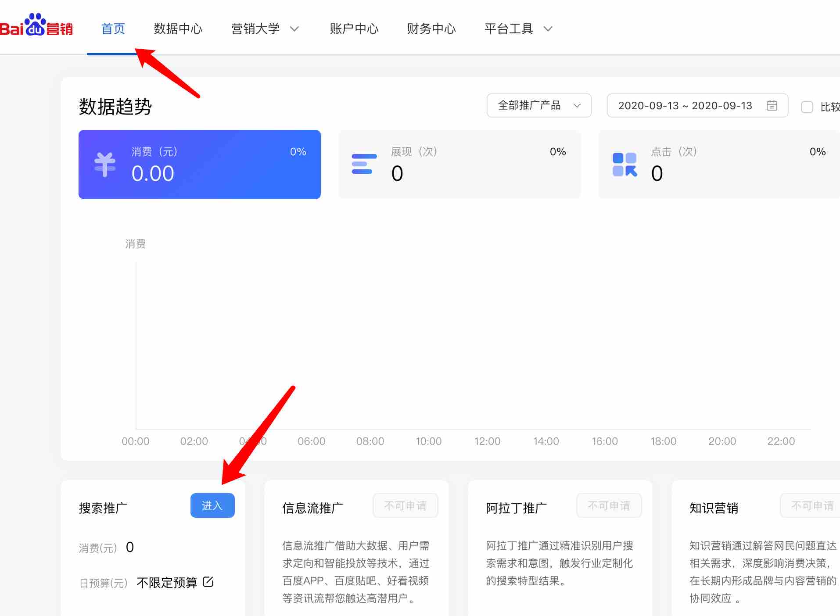Click the clicks grid cursor icon
The image size is (840, 616).
click(625, 165)
